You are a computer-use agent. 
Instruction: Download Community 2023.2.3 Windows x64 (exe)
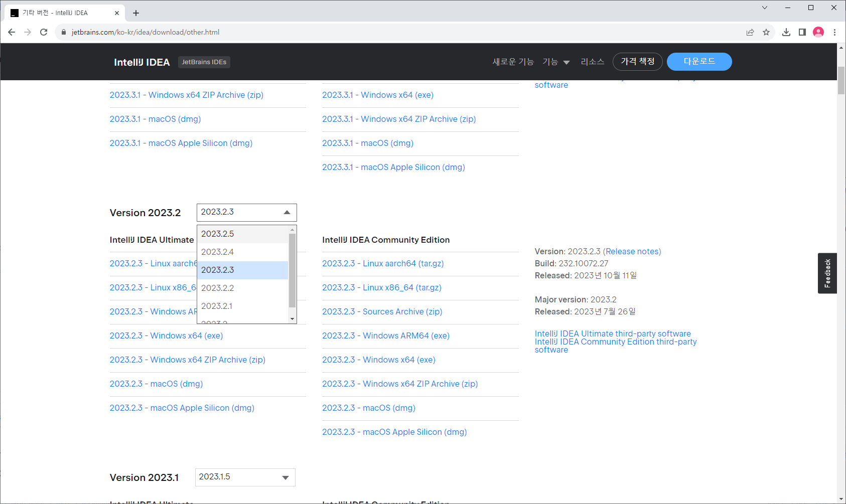[x=379, y=360]
